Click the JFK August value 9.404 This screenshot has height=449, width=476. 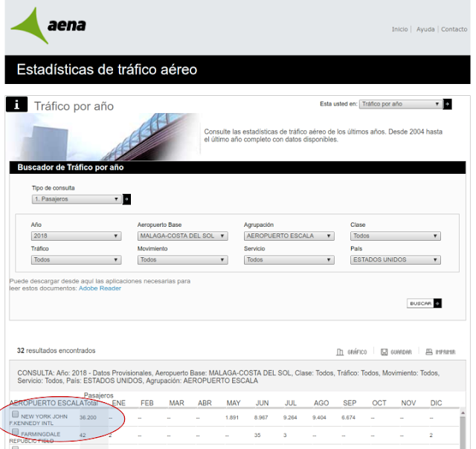tap(319, 418)
